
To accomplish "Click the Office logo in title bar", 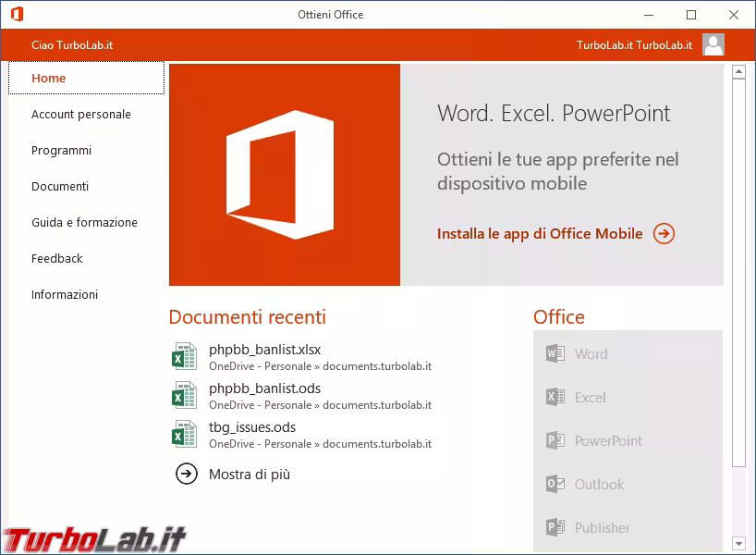I will pos(17,14).
